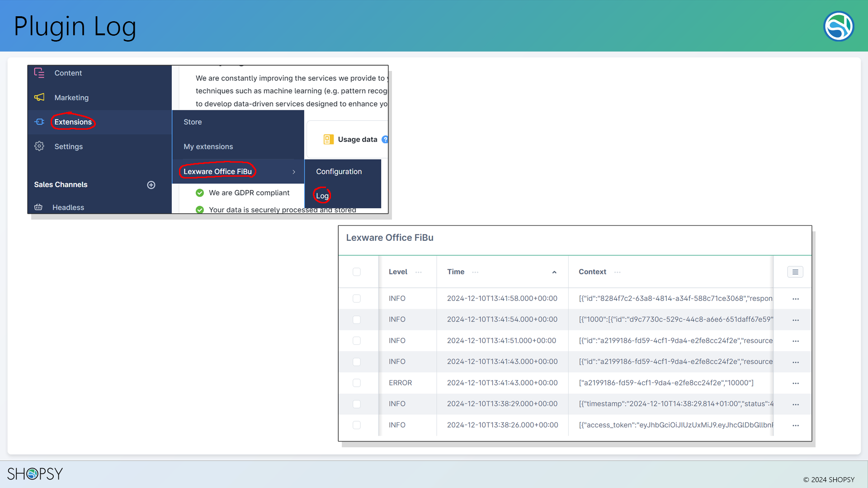
Task: Open actions for 13:38:26 log row
Action: coord(796,425)
